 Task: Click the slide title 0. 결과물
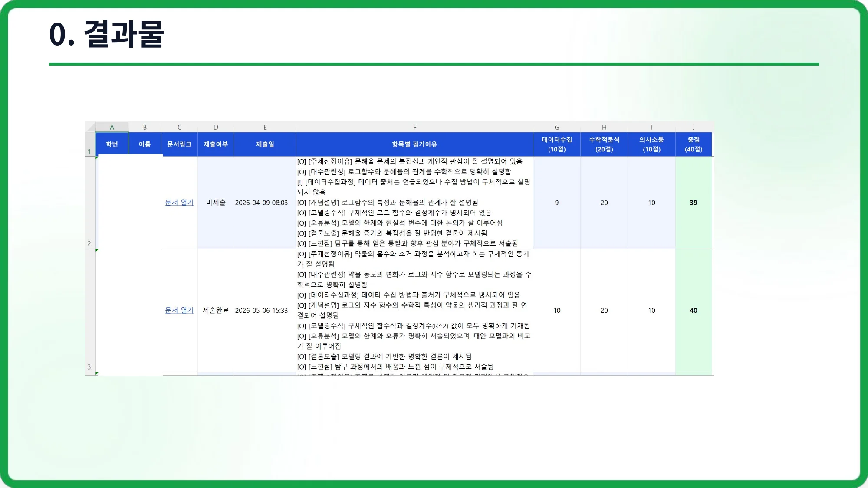tap(106, 34)
